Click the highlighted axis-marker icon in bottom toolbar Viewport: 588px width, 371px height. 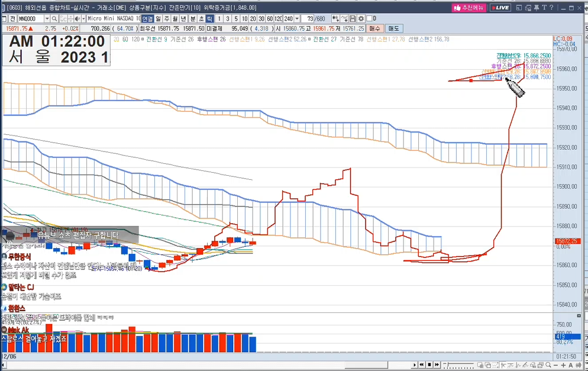[503, 364]
